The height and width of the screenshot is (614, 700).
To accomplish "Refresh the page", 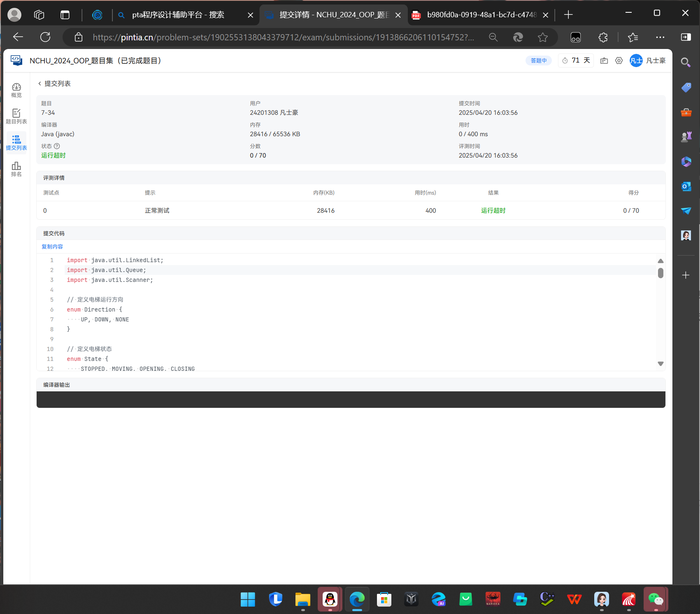I will [x=45, y=37].
